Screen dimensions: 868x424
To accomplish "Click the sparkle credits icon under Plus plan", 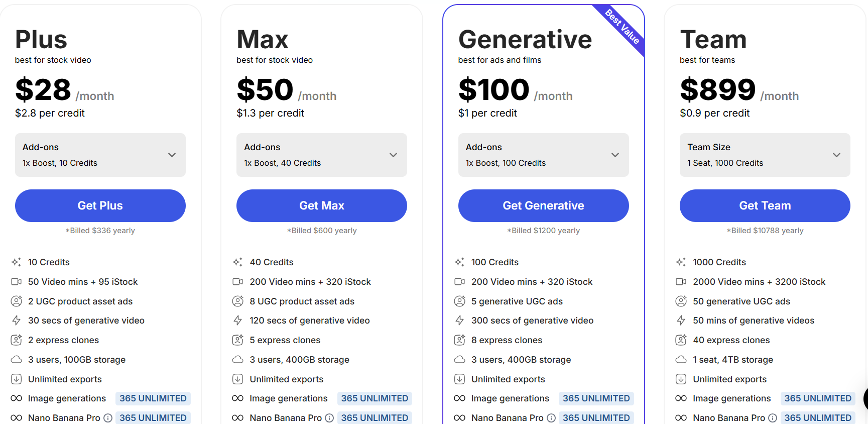I will tap(17, 262).
